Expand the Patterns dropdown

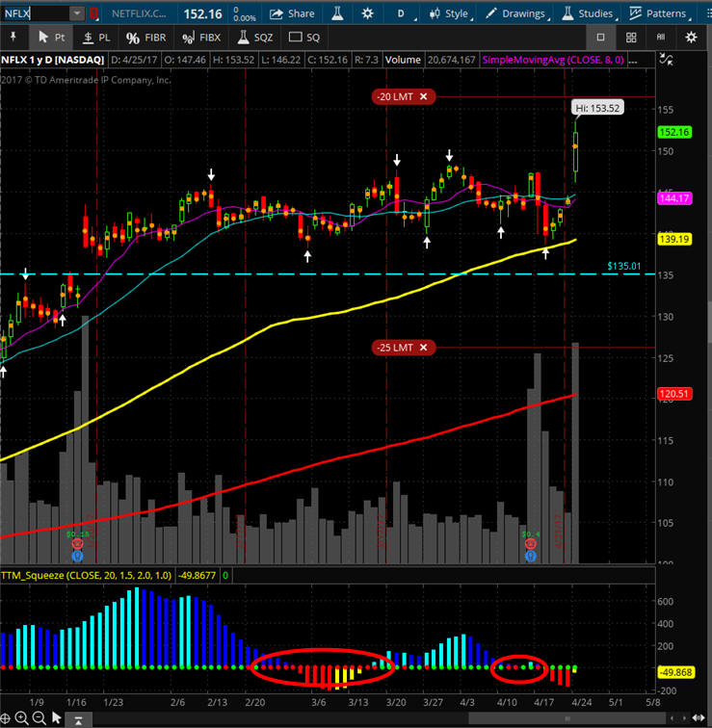664,13
